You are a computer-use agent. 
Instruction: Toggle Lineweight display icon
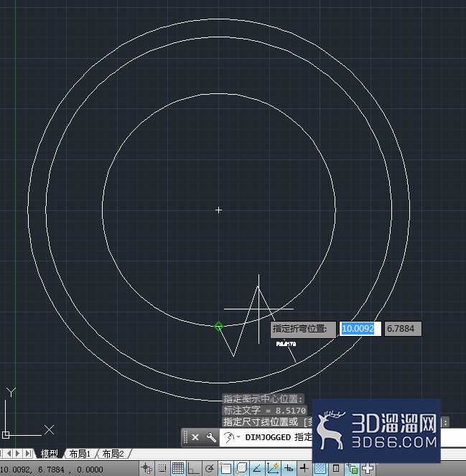pos(304,468)
